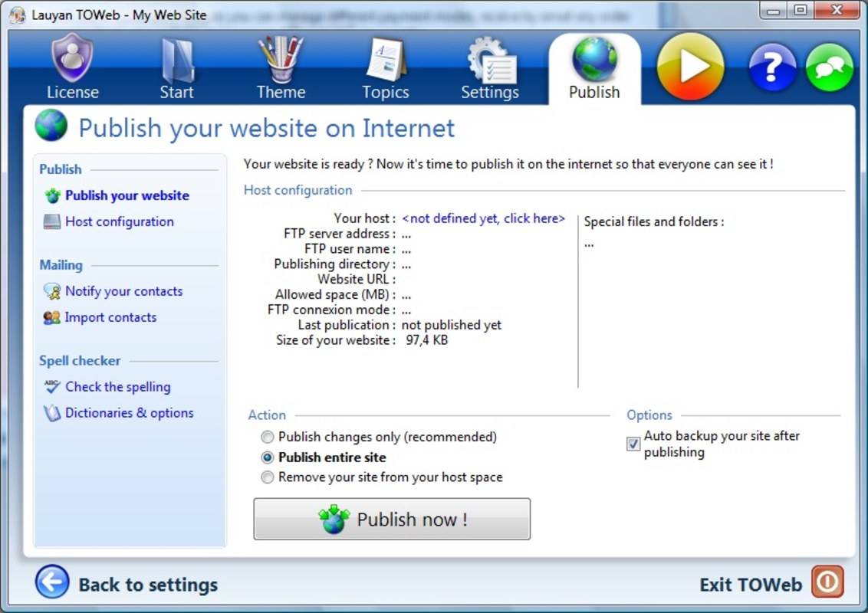Select the Start tab shield icon

coord(177,61)
